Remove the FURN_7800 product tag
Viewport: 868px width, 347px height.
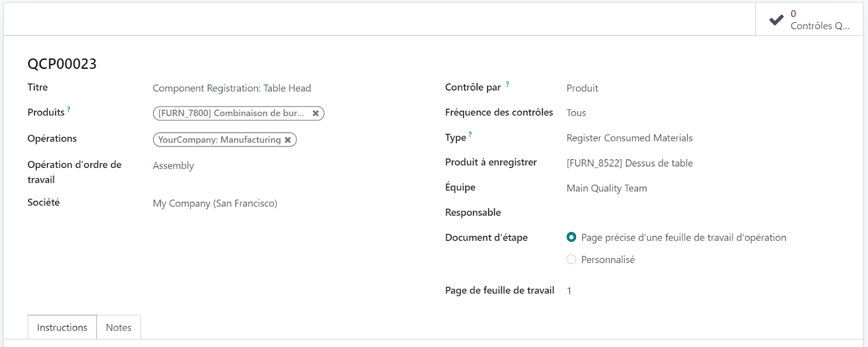[316, 113]
